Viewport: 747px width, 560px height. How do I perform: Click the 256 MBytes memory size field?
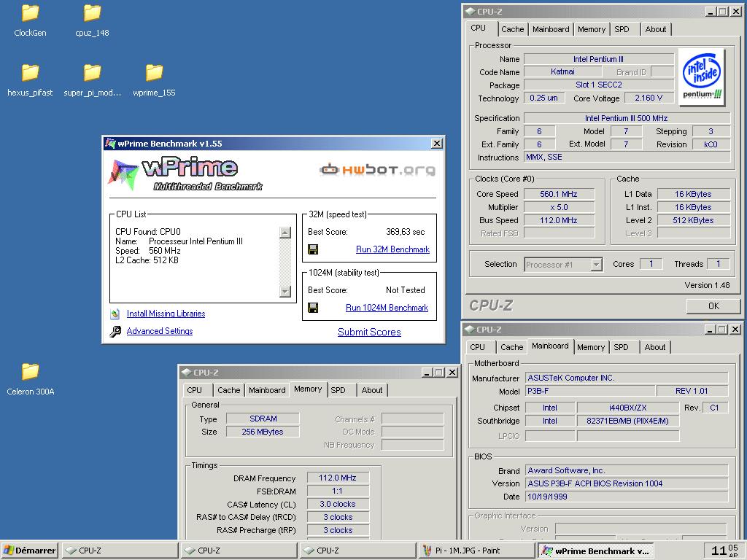pyautogui.click(x=263, y=432)
